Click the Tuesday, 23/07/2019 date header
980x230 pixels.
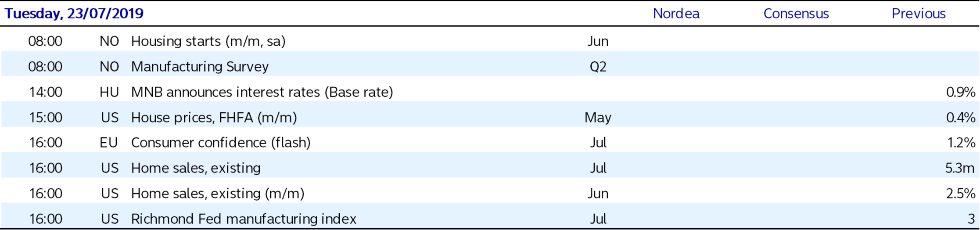pyautogui.click(x=74, y=14)
